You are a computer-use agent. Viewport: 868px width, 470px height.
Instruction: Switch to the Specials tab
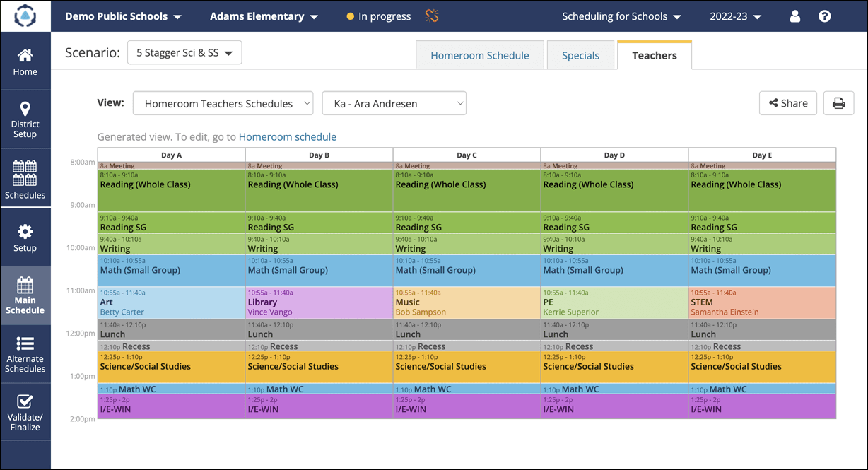click(580, 54)
